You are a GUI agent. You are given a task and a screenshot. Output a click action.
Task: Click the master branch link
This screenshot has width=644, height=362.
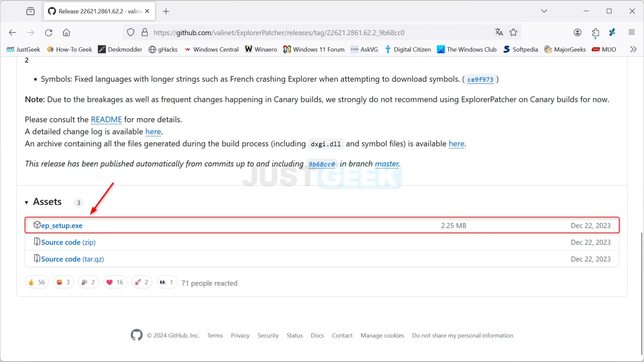[386, 164]
